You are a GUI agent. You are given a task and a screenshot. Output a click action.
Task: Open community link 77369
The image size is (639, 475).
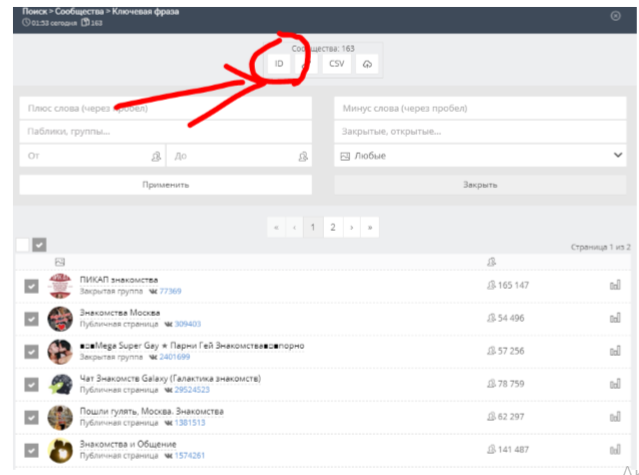(170, 292)
